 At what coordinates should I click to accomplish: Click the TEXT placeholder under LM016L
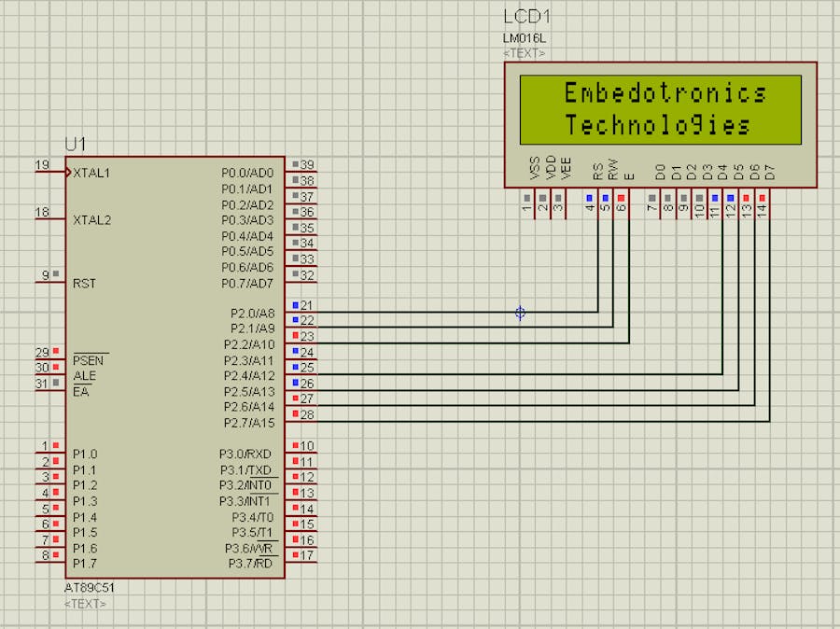[525, 53]
